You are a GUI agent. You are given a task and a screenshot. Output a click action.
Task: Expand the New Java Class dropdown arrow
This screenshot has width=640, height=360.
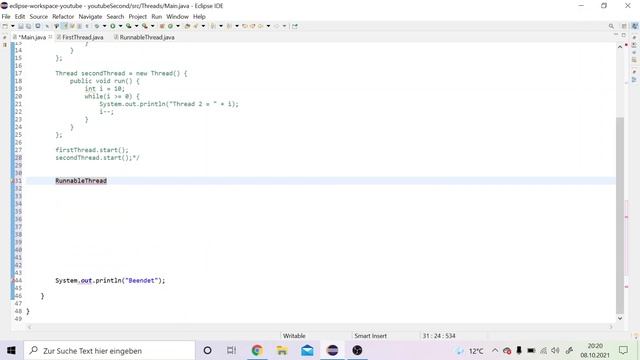[x=178, y=26]
